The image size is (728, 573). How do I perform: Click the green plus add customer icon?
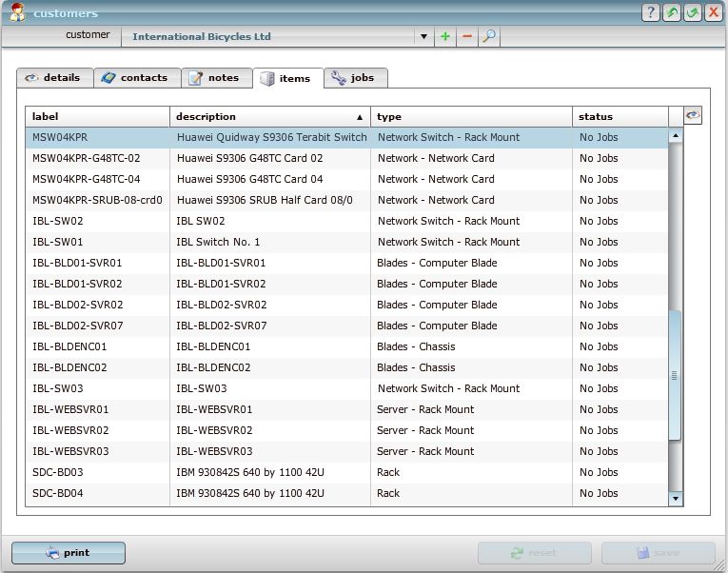(445, 36)
